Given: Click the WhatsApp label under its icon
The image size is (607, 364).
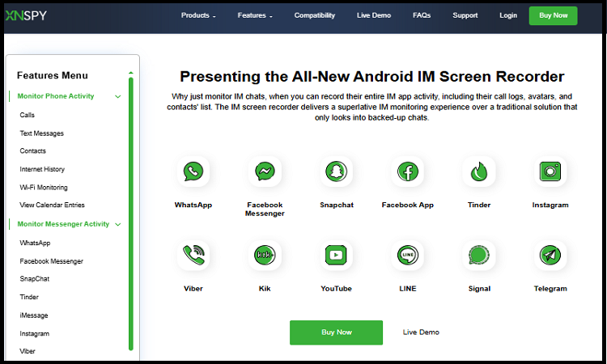Looking at the screenshot, I should (193, 205).
